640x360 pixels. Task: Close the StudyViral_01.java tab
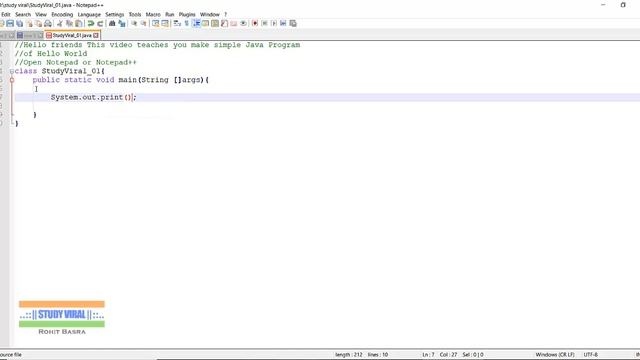[x=96, y=36]
